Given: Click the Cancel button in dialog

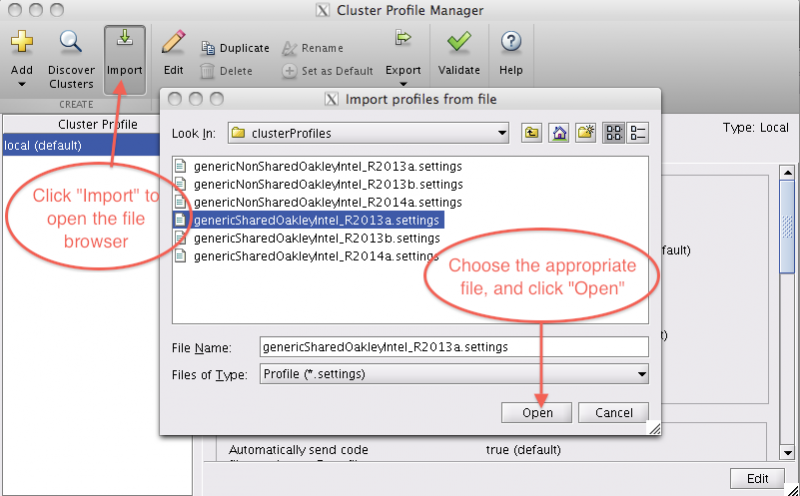Looking at the screenshot, I should click(613, 412).
